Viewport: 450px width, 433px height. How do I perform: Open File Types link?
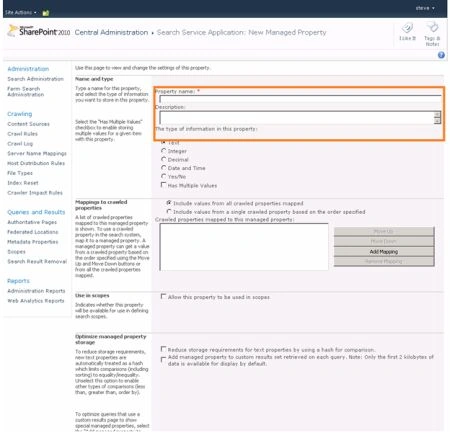coord(20,173)
